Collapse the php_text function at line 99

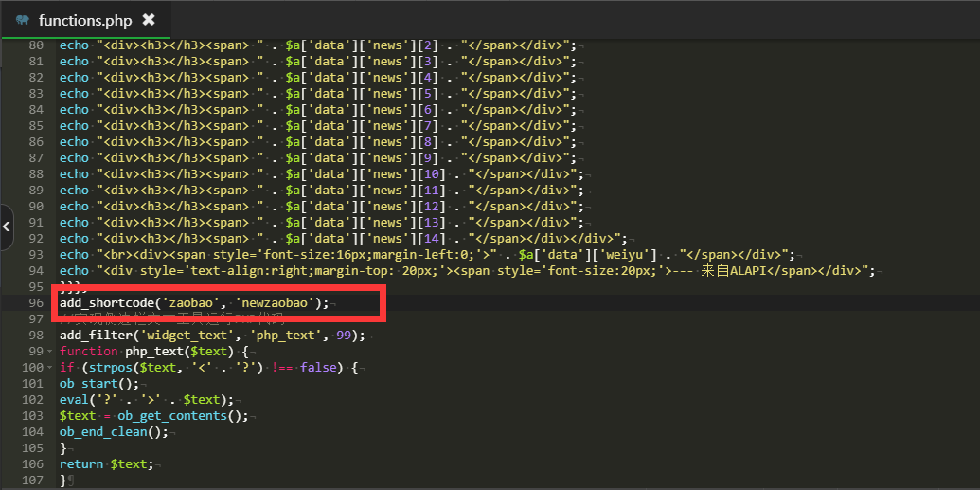click(49, 351)
